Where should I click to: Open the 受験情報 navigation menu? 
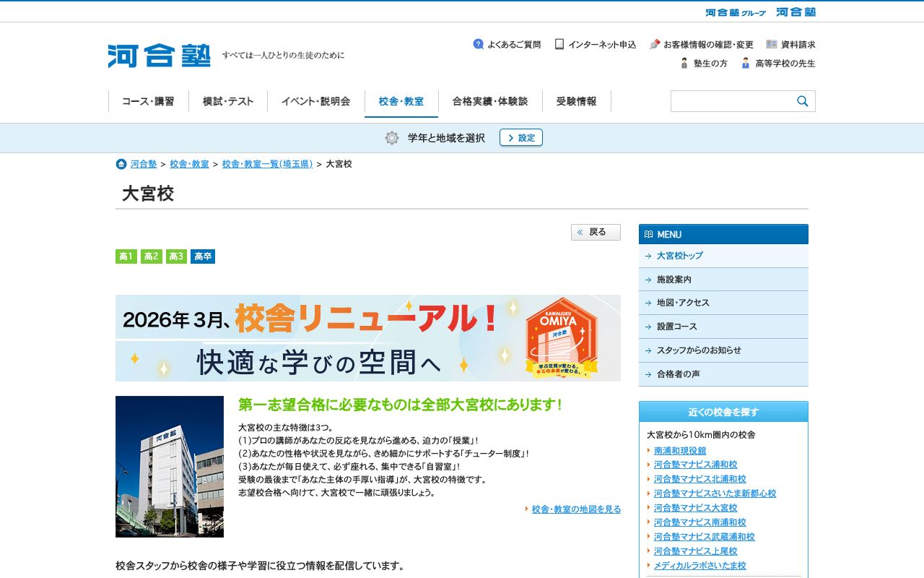(577, 101)
